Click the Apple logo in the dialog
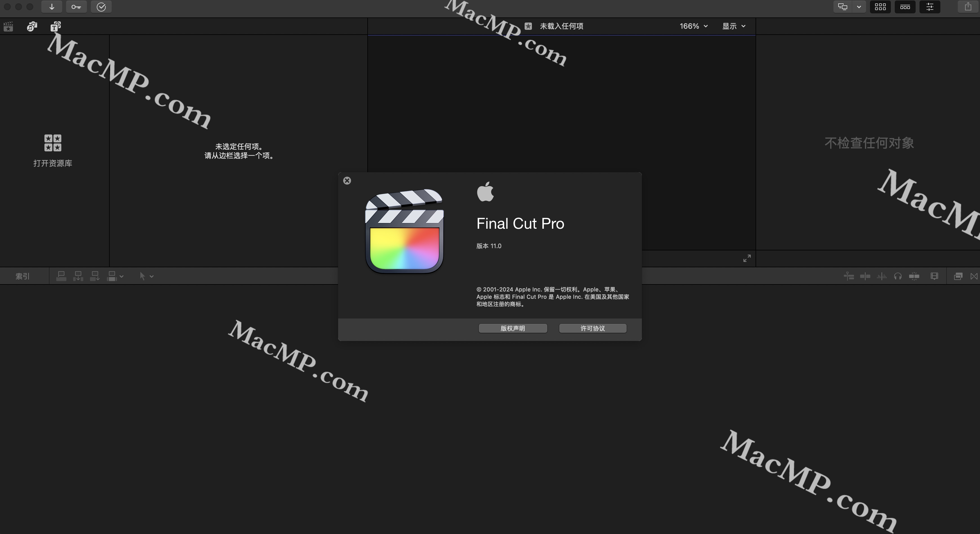The image size is (980, 534). (485, 191)
